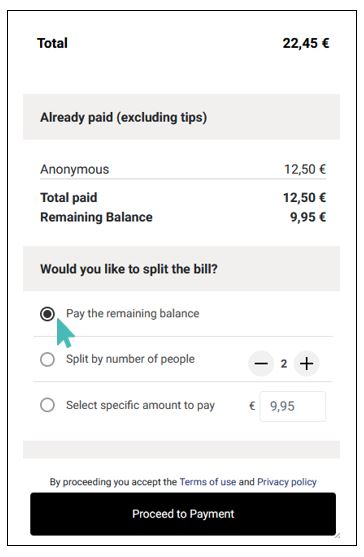
Task: Click the resize grip at bottom-right corner
Action: pyautogui.click(x=337, y=535)
